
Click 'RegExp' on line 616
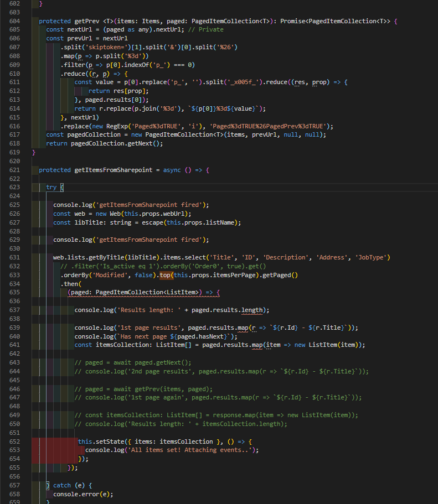pos(117,126)
